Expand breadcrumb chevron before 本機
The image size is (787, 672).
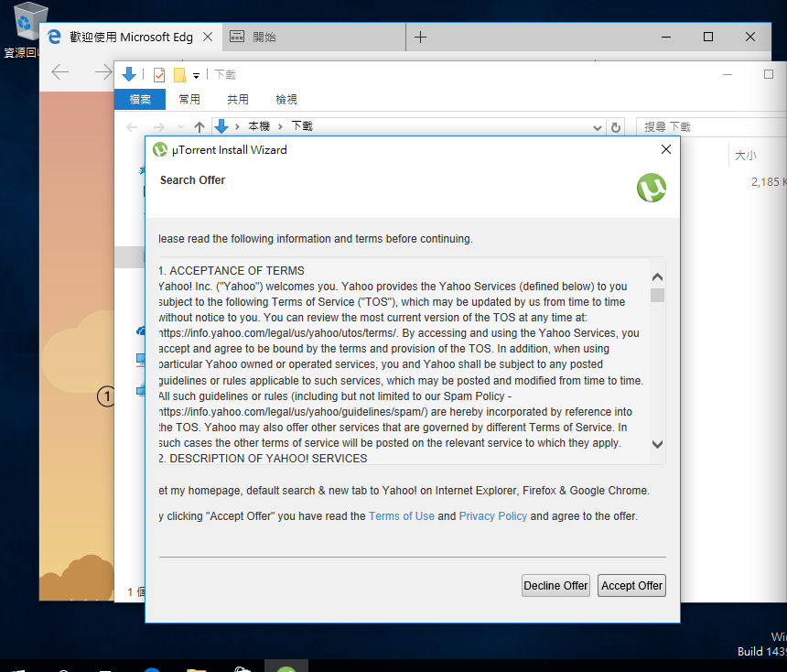[x=237, y=127]
